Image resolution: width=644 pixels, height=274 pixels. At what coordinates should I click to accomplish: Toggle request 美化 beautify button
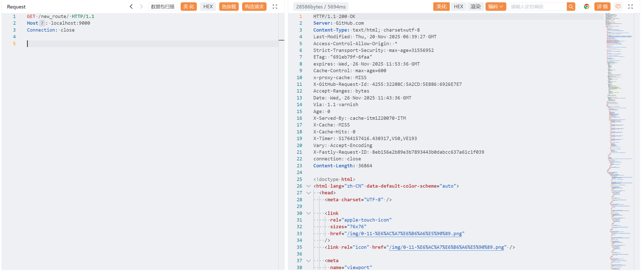pos(189,7)
